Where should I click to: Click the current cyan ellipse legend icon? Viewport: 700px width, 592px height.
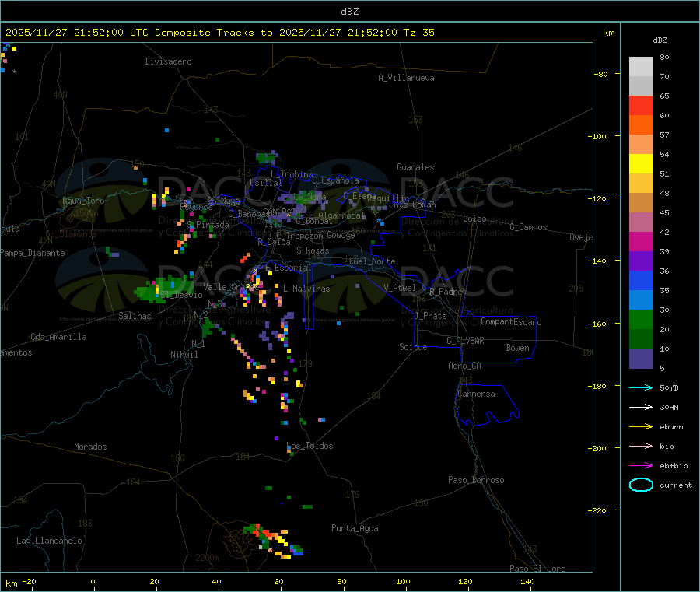point(641,485)
